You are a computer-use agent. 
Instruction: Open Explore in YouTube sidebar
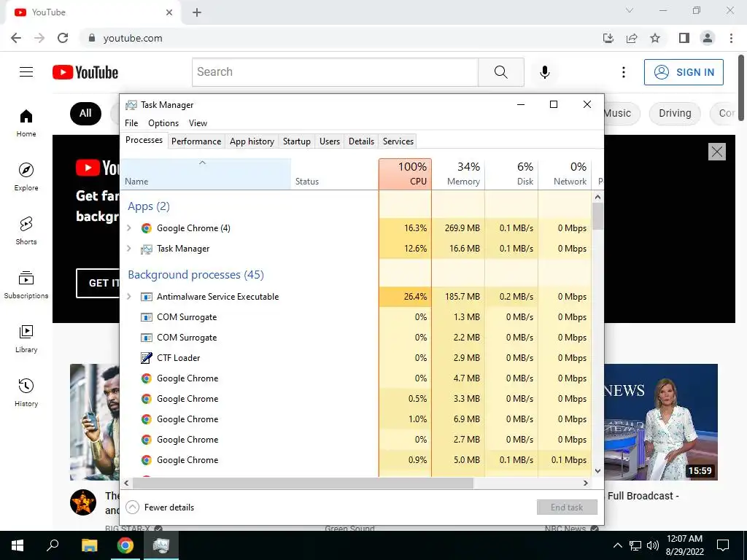[x=26, y=176]
